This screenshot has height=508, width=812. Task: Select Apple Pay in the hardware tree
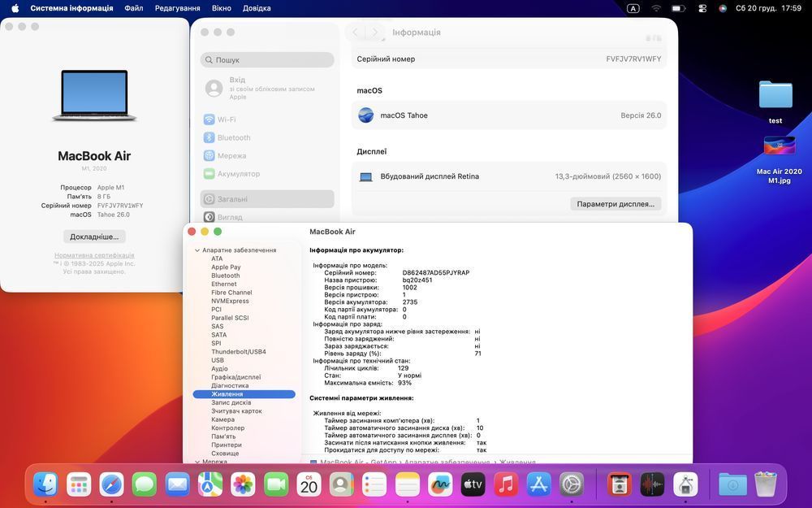coord(226,267)
